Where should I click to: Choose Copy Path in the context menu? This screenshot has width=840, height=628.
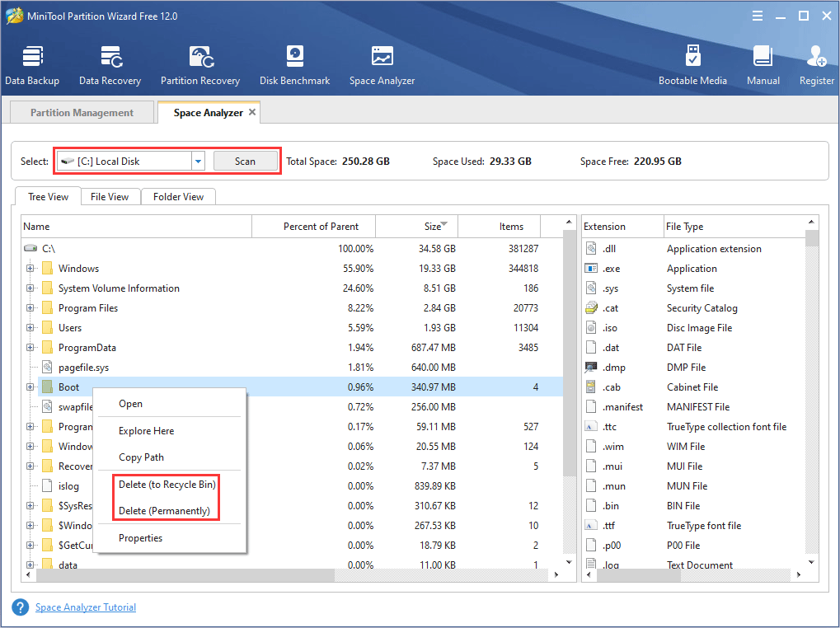pyautogui.click(x=169, y=457)
